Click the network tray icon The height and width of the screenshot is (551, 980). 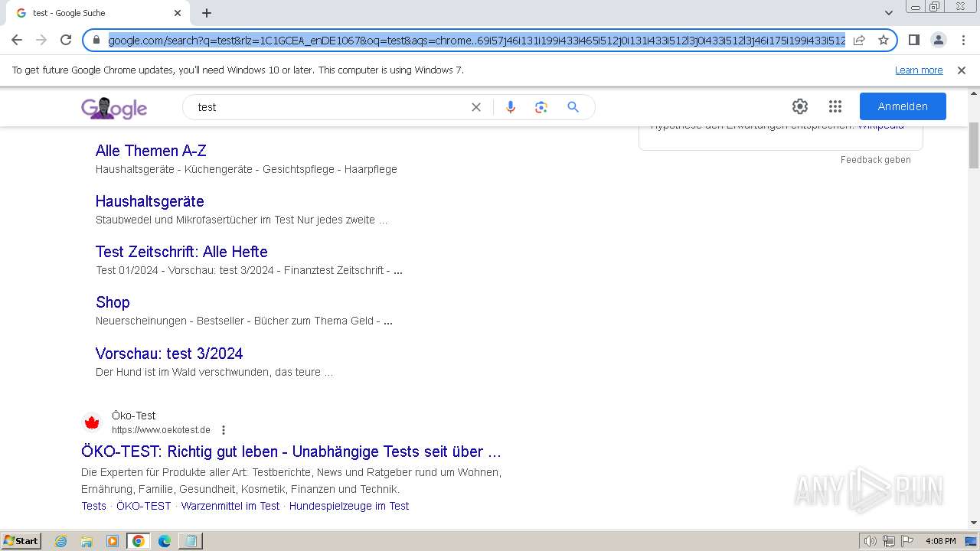click(x=888, y=541)
